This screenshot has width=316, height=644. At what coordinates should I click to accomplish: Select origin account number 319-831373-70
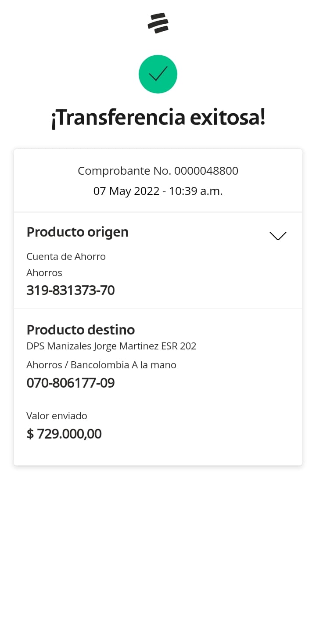click(71, 290)
